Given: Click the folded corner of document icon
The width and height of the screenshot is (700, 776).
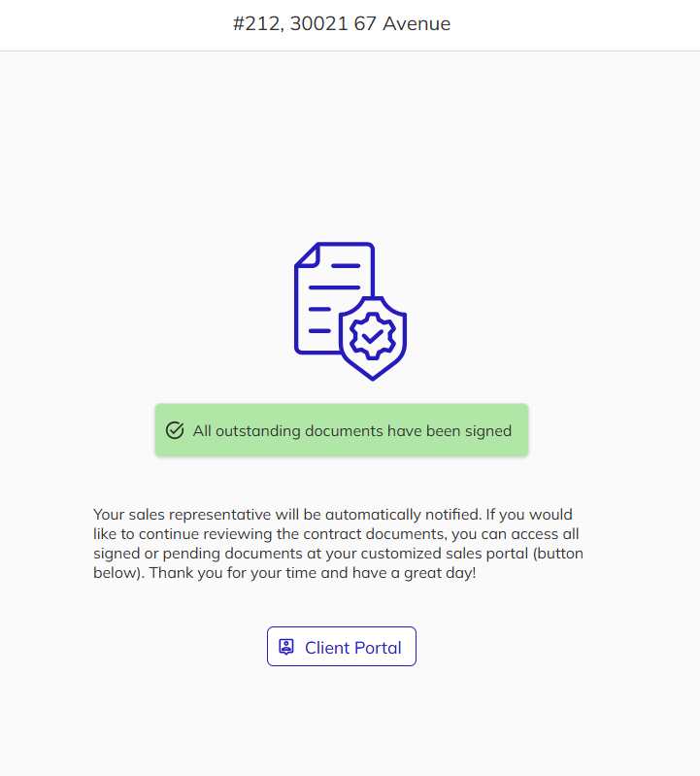Looking at the screenshot, I should [x=305, y=254].
